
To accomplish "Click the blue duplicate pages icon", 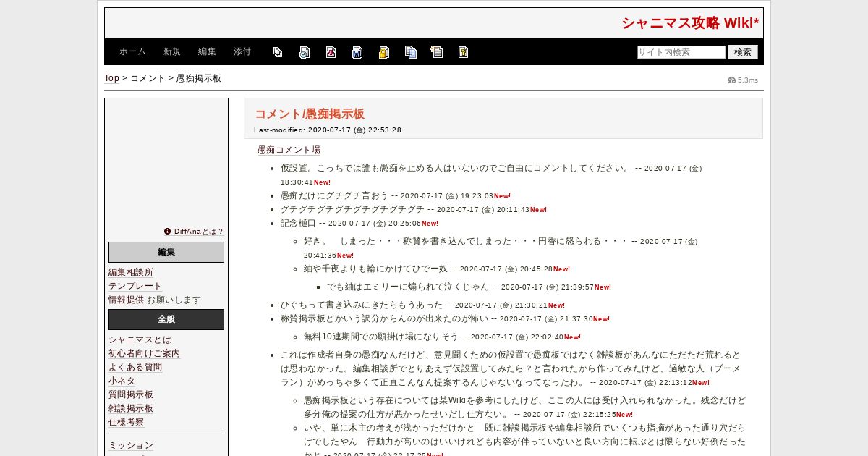I will tap(411, 52).
